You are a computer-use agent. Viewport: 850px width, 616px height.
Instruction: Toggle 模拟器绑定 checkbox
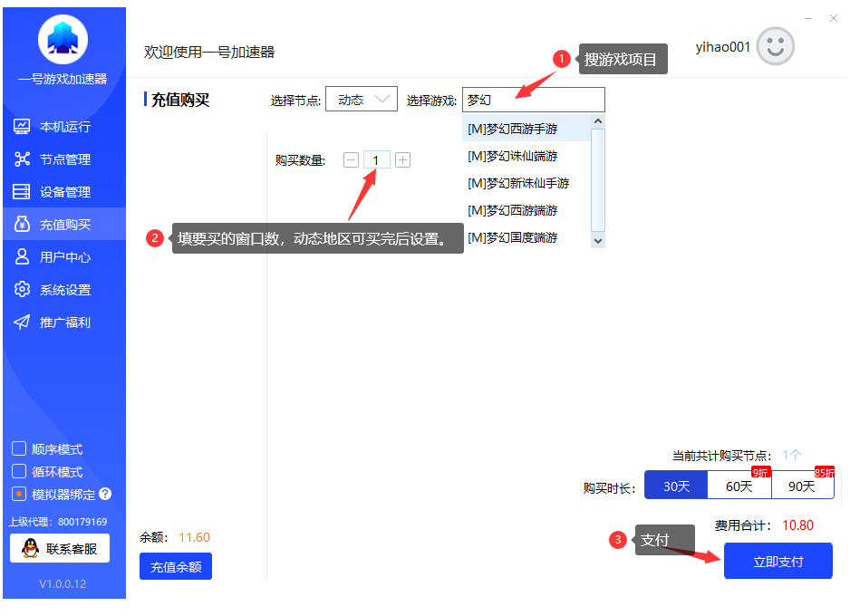pos(19,494)
